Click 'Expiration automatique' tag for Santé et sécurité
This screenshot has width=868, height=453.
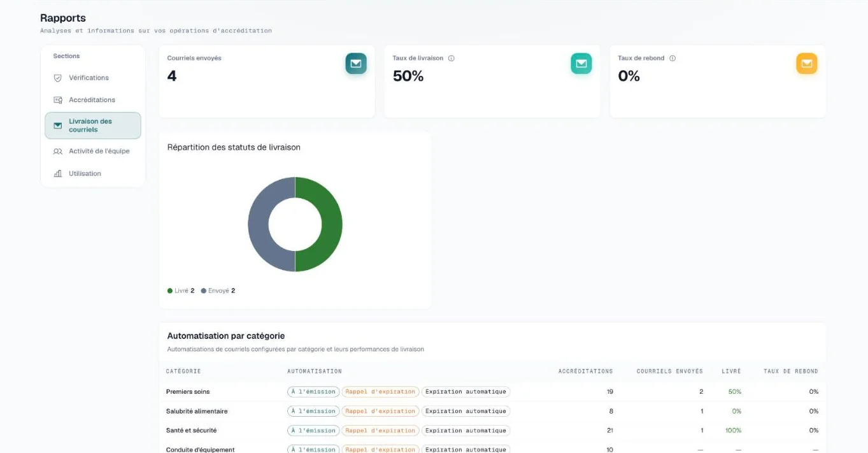[466, 431]
